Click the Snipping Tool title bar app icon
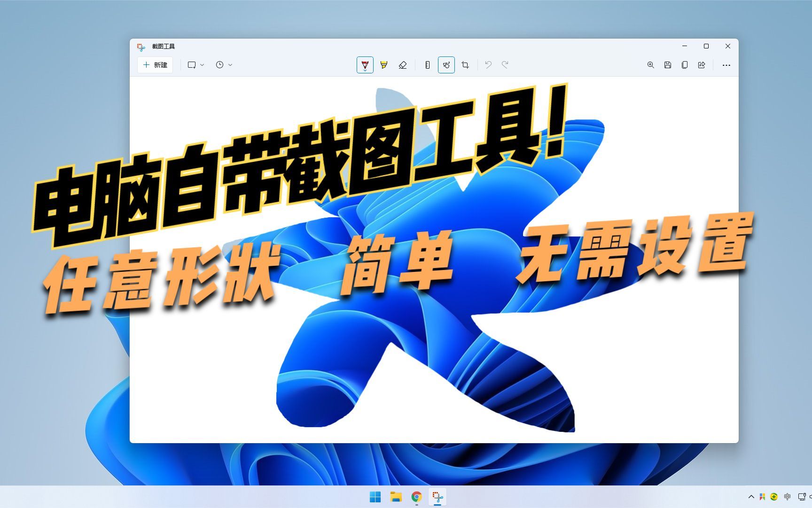 click(x=141, y=47)
